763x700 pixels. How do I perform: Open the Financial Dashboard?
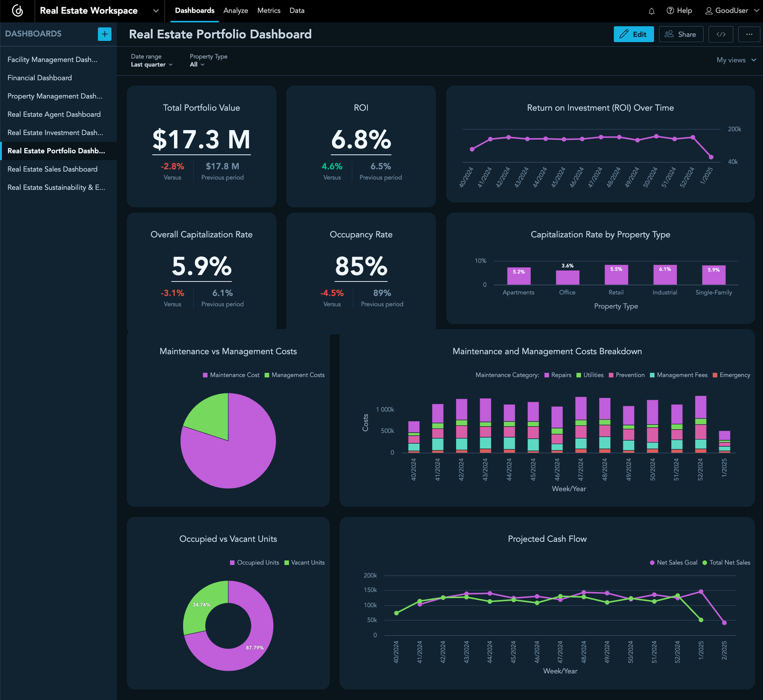[39, 78]
